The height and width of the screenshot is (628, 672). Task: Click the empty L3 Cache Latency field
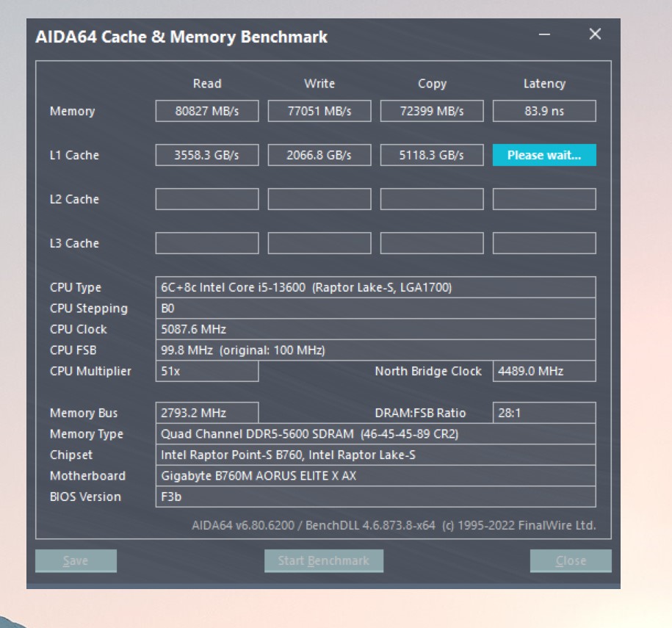click(x=544, y=243)
